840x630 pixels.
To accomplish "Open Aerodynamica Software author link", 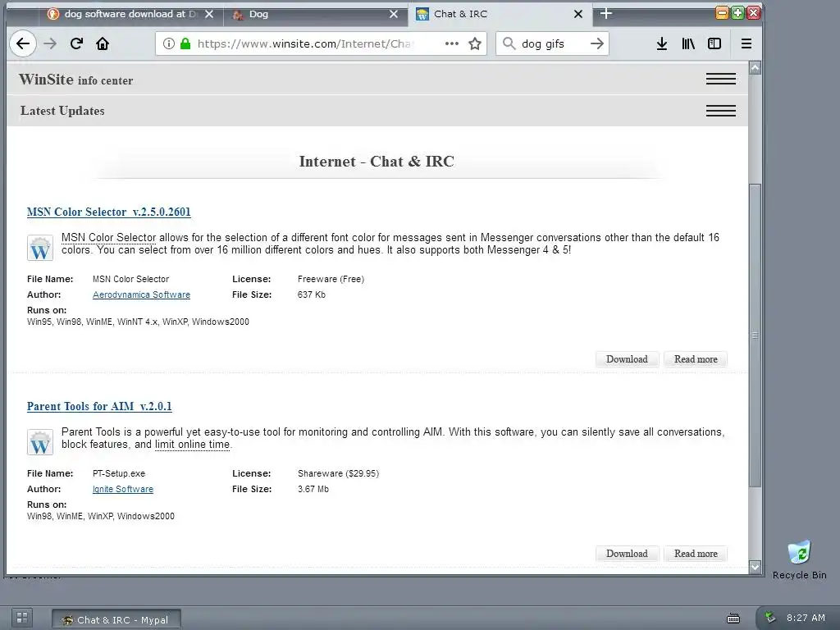I will (141, 294).
